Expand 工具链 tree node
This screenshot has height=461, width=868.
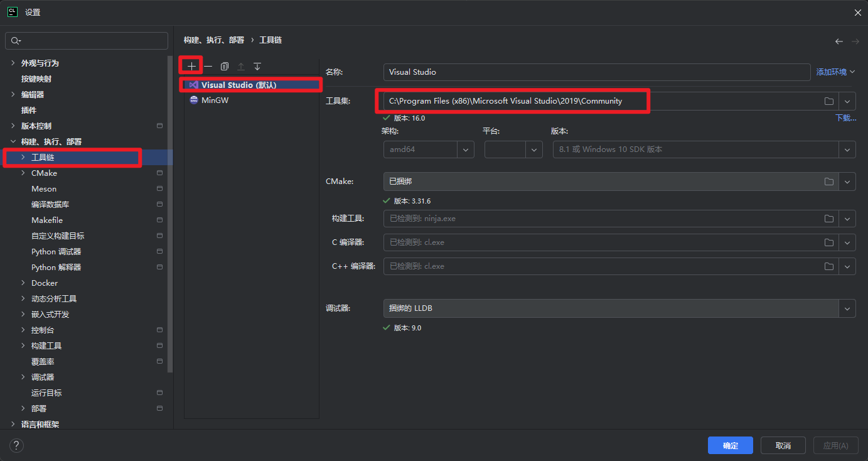pyautogui.click(x=23, y=158)
